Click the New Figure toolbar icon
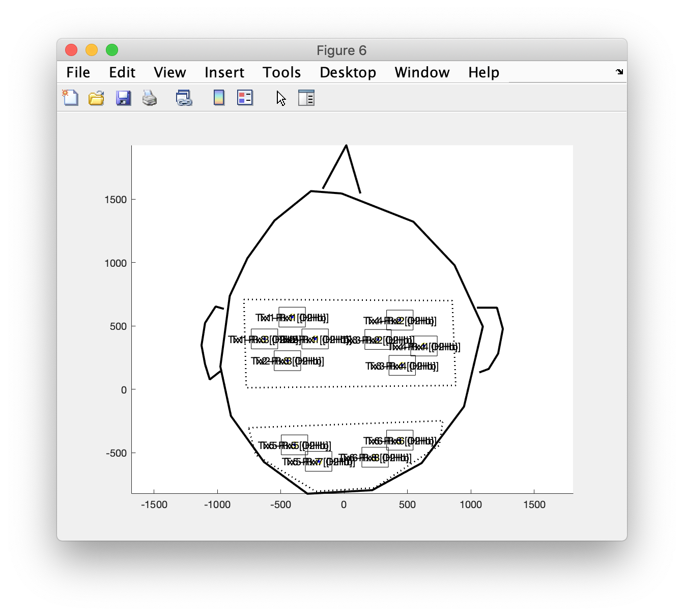The height and width of the screenshot is (616, 684). (71, 97)
